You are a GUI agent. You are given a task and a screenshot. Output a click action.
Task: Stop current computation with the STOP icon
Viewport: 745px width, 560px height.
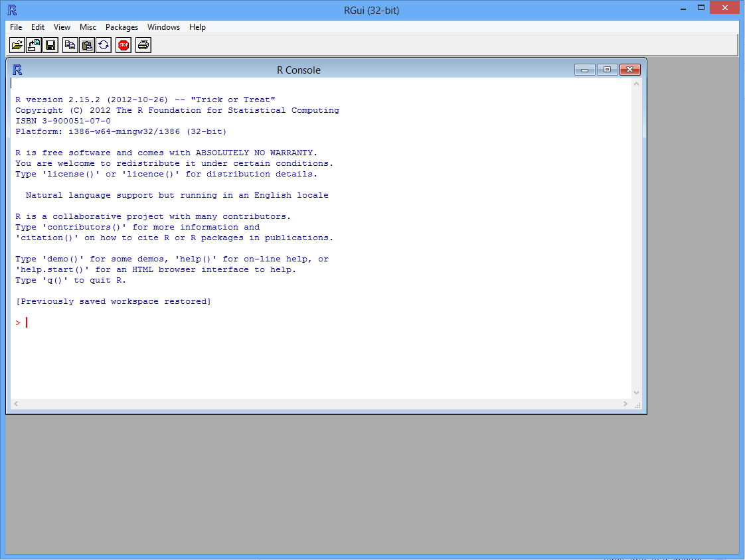[x=124, y=45]
